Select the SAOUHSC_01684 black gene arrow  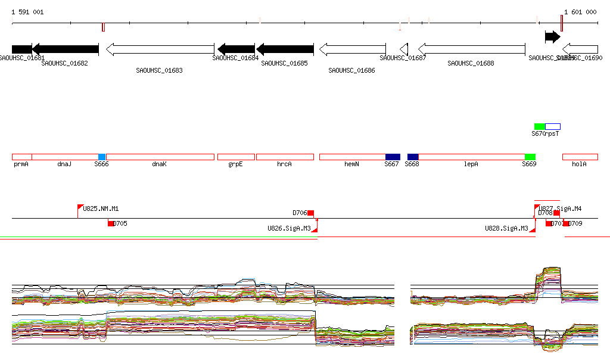tap(236, 49)
